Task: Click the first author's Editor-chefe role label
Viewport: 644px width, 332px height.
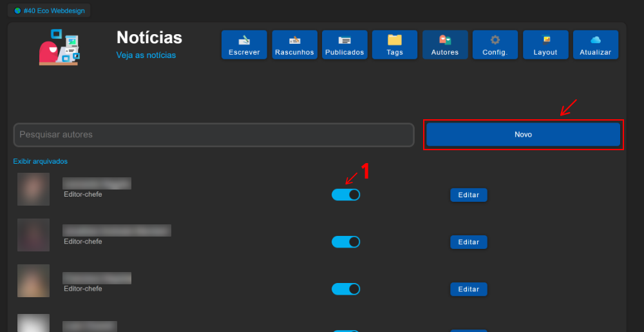Action: point(83,194)
